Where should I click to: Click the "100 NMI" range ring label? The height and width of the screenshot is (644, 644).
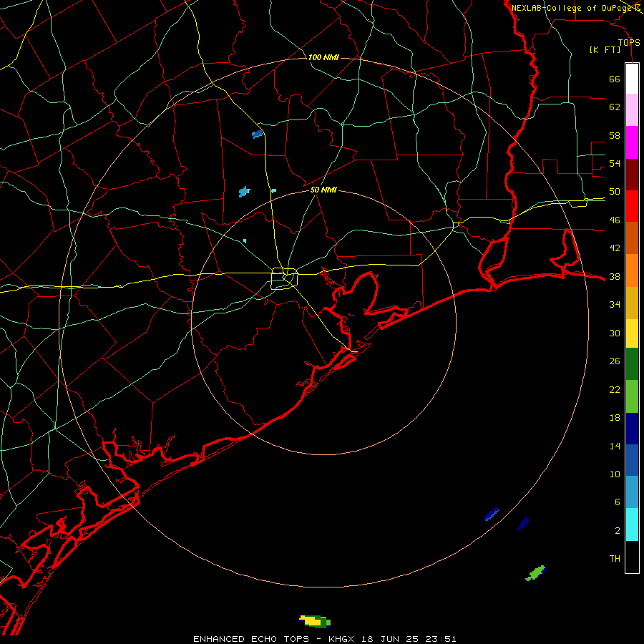click(x=323, y=57)
